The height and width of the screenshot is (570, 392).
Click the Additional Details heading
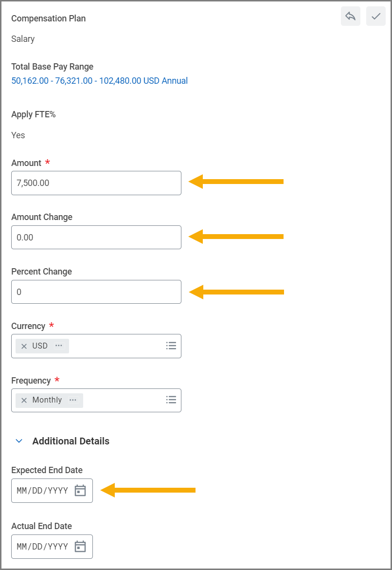(71, 441)
